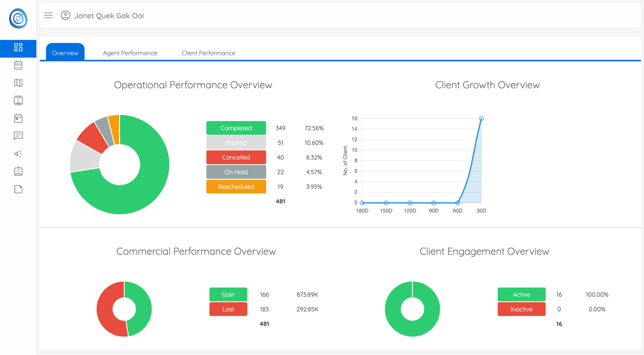Viewport: 644px width, 355px height.
Task: Open the document file icon in sidebar
Action: pos(18,189)
